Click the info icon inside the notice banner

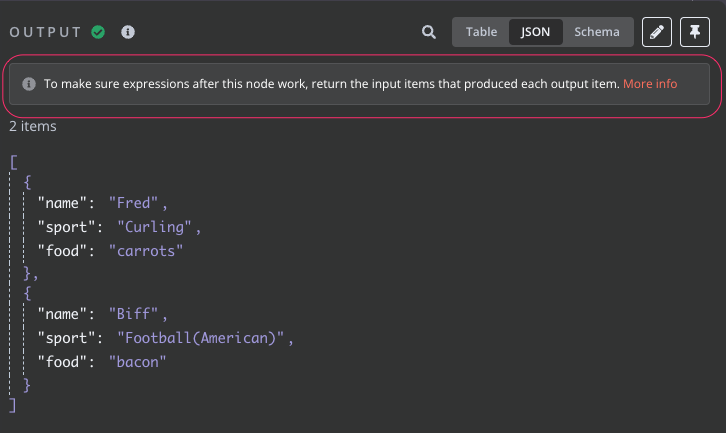(x=29, y=84)
